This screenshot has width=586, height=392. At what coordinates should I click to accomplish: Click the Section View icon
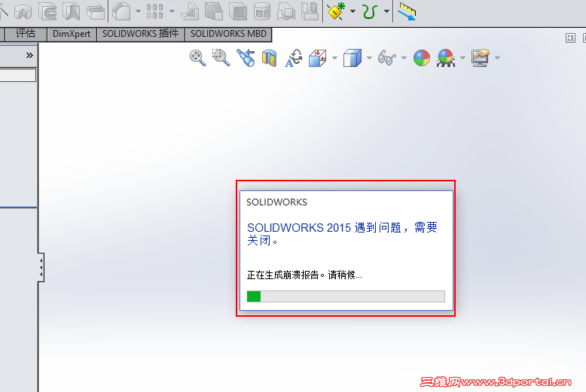(269, 58)
